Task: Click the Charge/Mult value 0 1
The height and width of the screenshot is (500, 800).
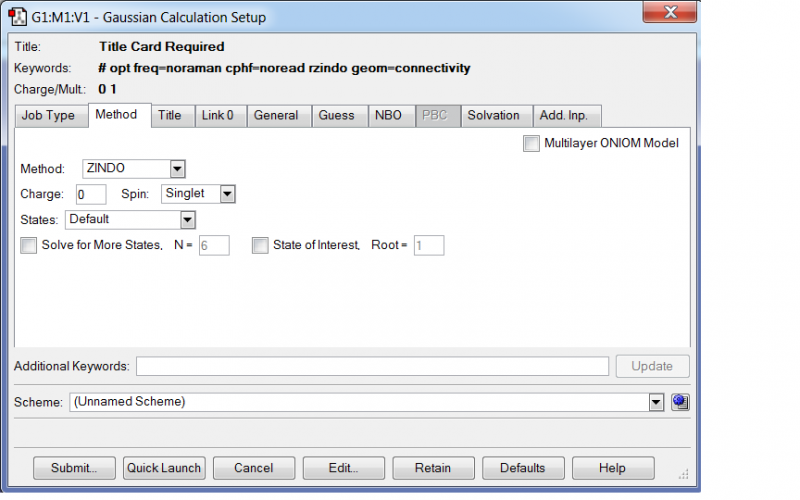Action: click(x=107, y=89)
